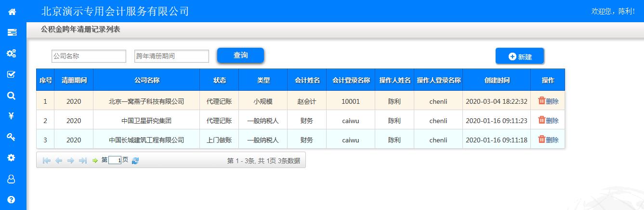Open the home icon in sidebar
Viewport: 644px width, 210px height.
(x=12, y=12)
